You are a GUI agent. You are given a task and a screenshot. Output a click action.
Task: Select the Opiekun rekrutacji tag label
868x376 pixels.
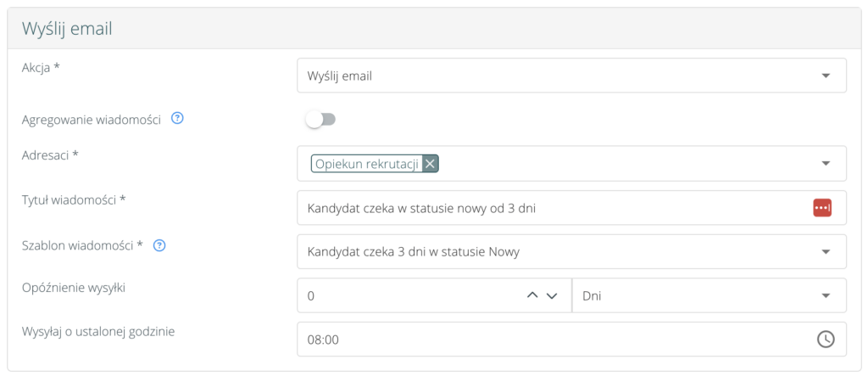[367, 164]
